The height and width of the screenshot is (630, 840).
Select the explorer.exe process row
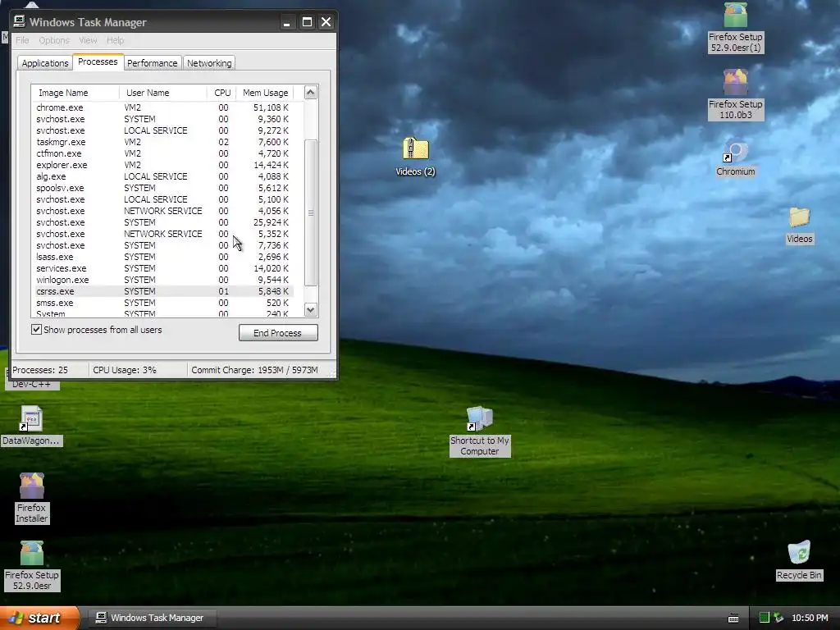pyautogui.click(x=163, y=165)
